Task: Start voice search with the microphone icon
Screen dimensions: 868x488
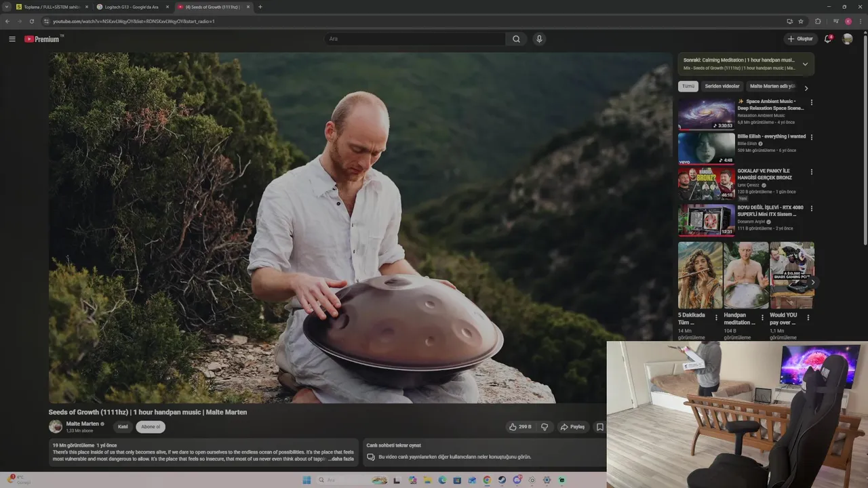Action: click(539, 39)
